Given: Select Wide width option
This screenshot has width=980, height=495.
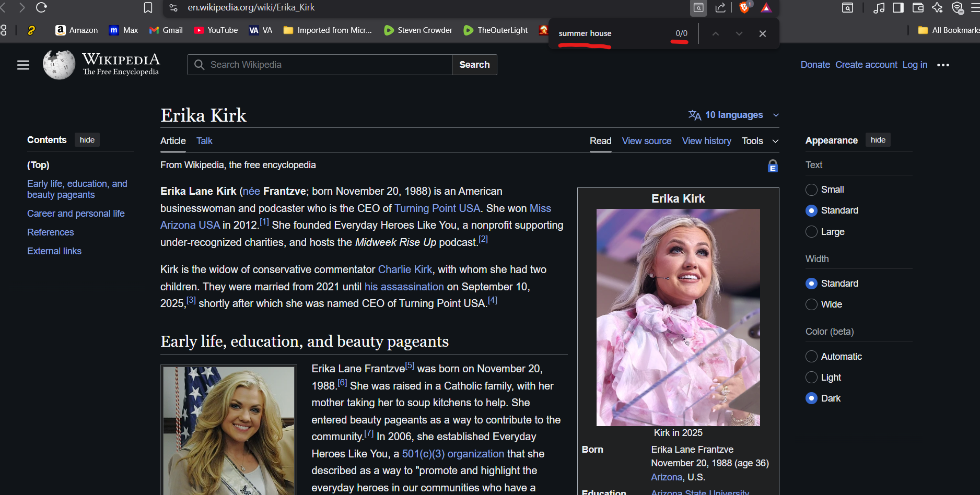Looking at the screenshot, I should [x=811, y=304].
